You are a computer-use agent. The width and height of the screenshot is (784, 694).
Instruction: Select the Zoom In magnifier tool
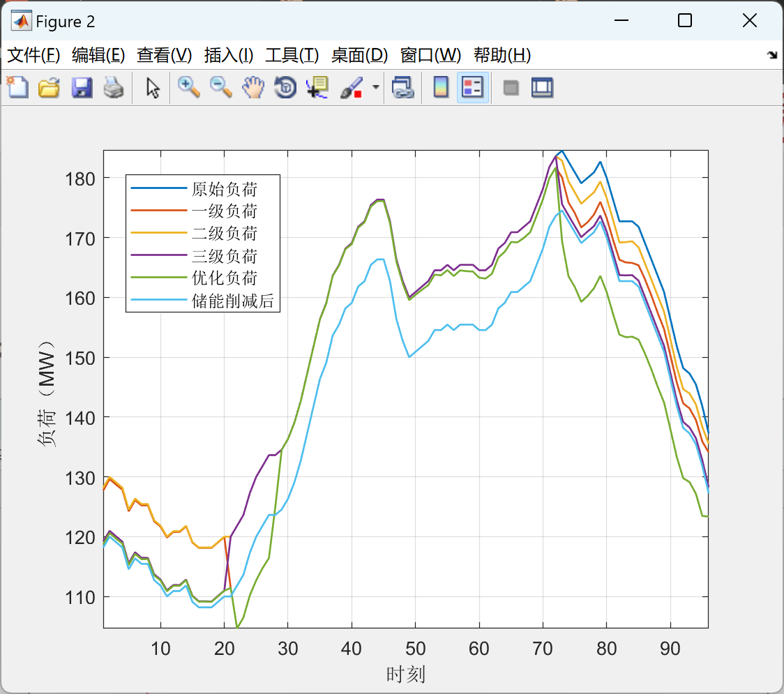point(188,87)
